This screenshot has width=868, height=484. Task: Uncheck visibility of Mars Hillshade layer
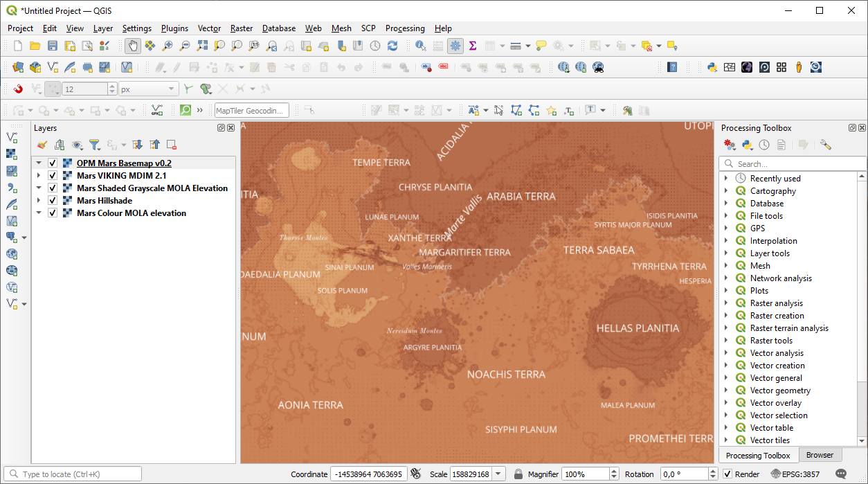53,201
